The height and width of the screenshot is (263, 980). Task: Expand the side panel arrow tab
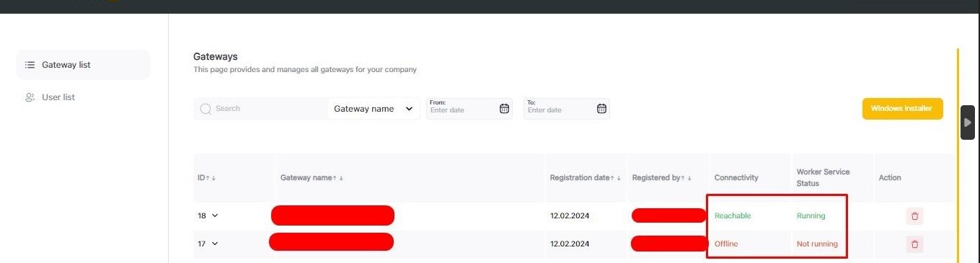click(x=968, y=122)
